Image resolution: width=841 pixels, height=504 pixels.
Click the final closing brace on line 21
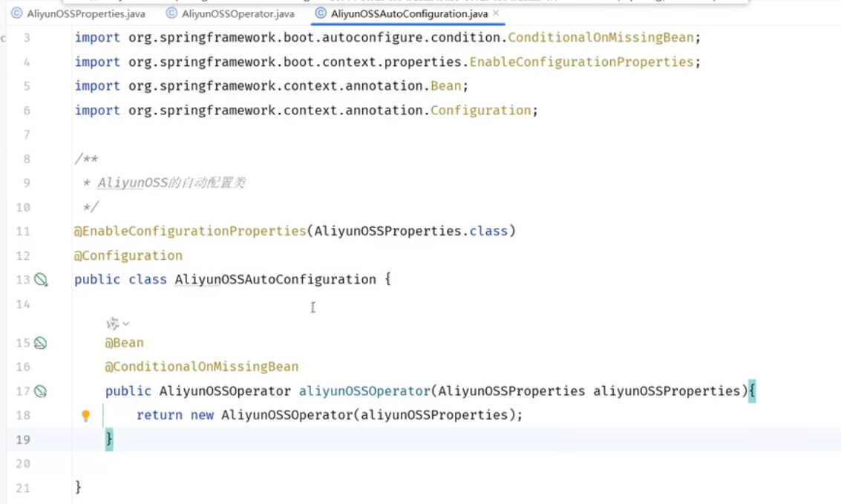coord(78,487)
